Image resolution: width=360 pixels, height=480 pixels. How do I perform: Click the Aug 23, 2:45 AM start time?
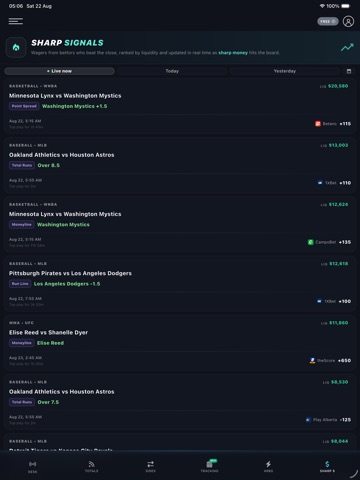coord(25,358)
